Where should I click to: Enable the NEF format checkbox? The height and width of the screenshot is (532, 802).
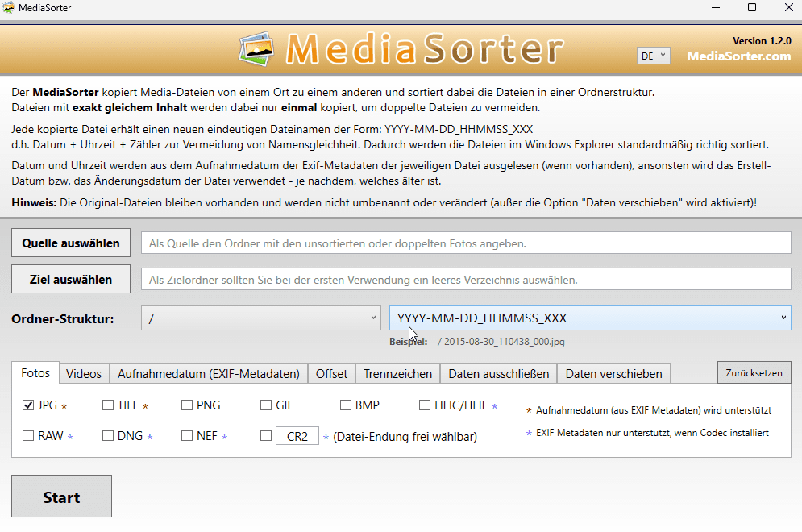(185, 435)
